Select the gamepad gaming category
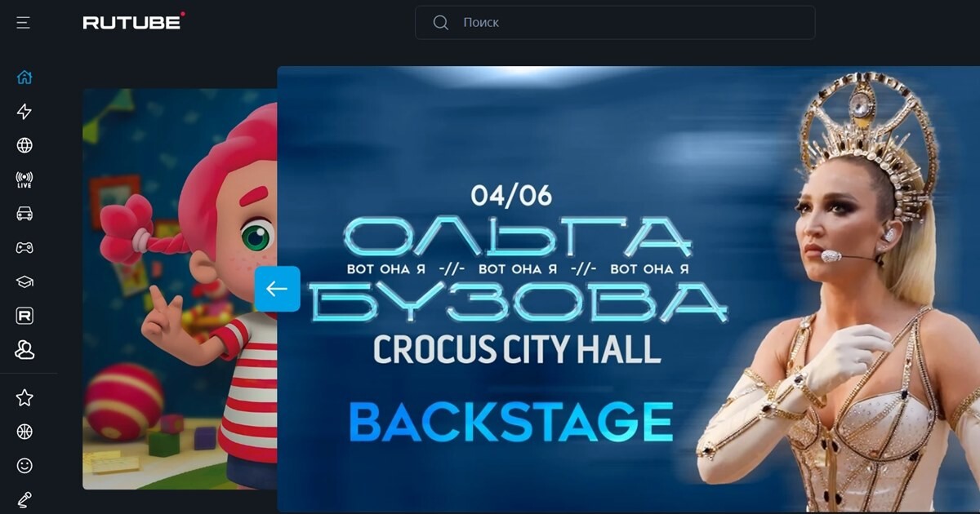Image resolution: width=980 pixels, height=514 pixels. coord(24,247)
